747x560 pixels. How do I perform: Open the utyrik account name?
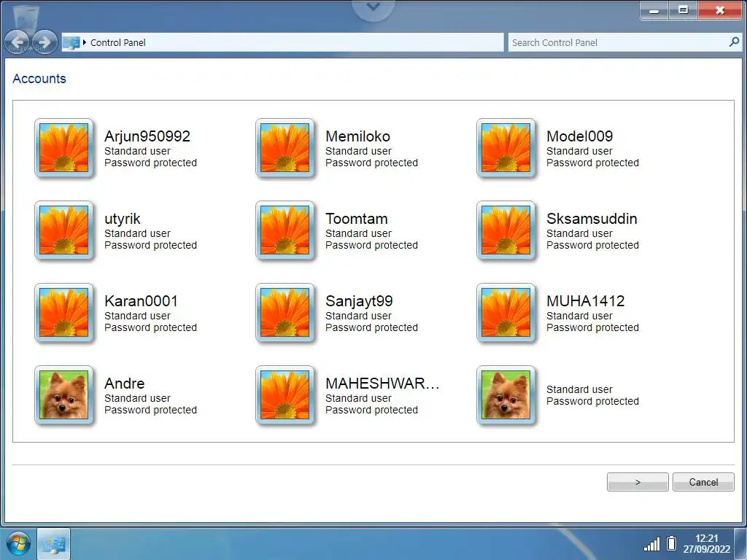coord(123,219)
